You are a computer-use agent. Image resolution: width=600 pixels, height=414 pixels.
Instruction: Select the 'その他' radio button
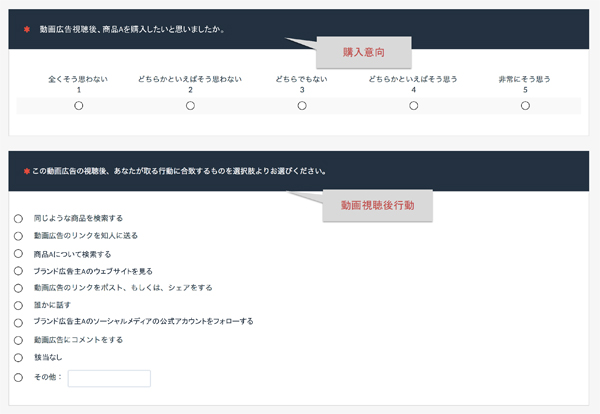(18, 378)
